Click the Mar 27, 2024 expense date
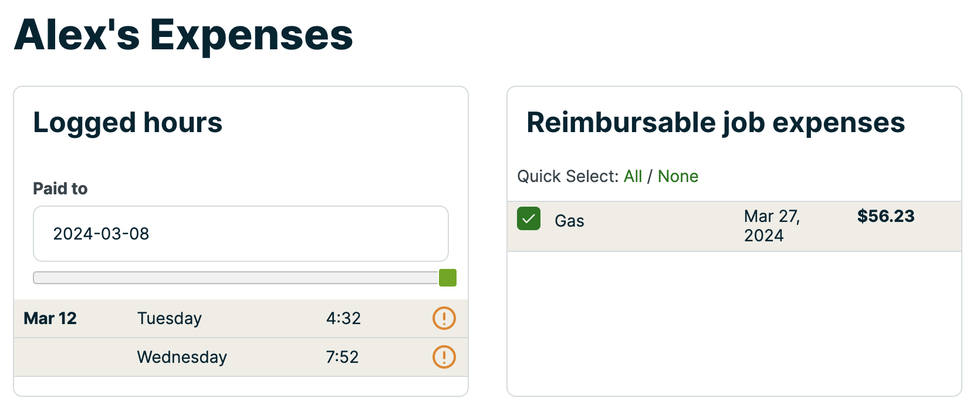Viewport: 980px width, 411px height. (772, 225)
